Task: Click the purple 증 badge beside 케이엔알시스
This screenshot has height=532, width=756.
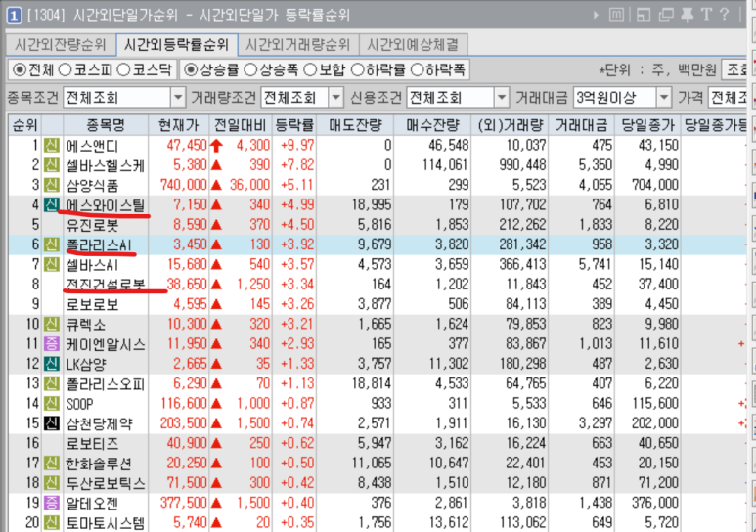Action: (x=52, y=344)
